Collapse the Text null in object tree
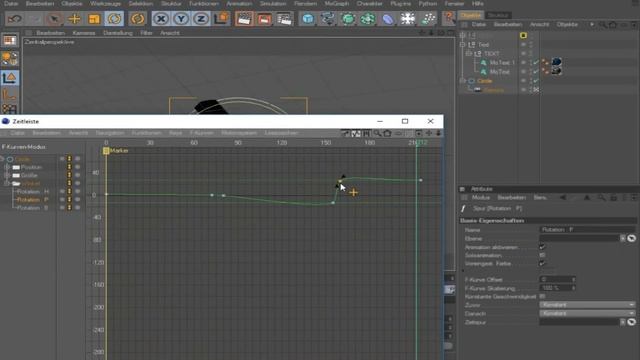640x360 pixels. (x=463, y=44)
